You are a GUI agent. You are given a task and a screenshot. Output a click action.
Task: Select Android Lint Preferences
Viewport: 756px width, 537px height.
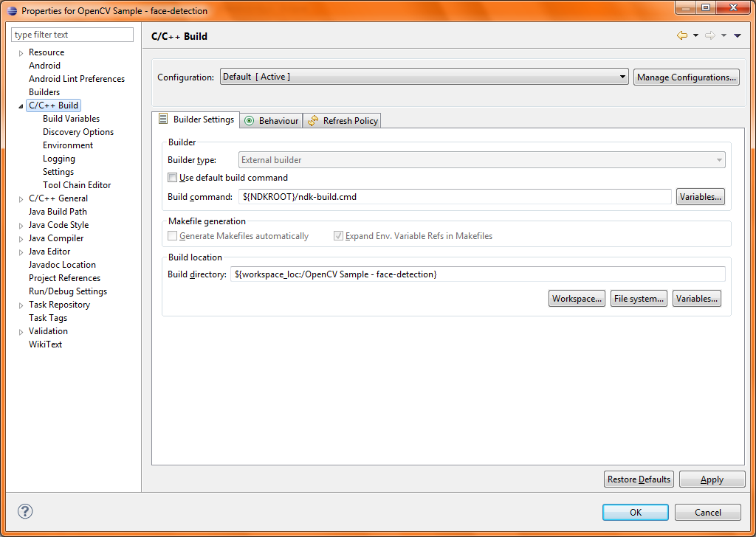(77, 78)
